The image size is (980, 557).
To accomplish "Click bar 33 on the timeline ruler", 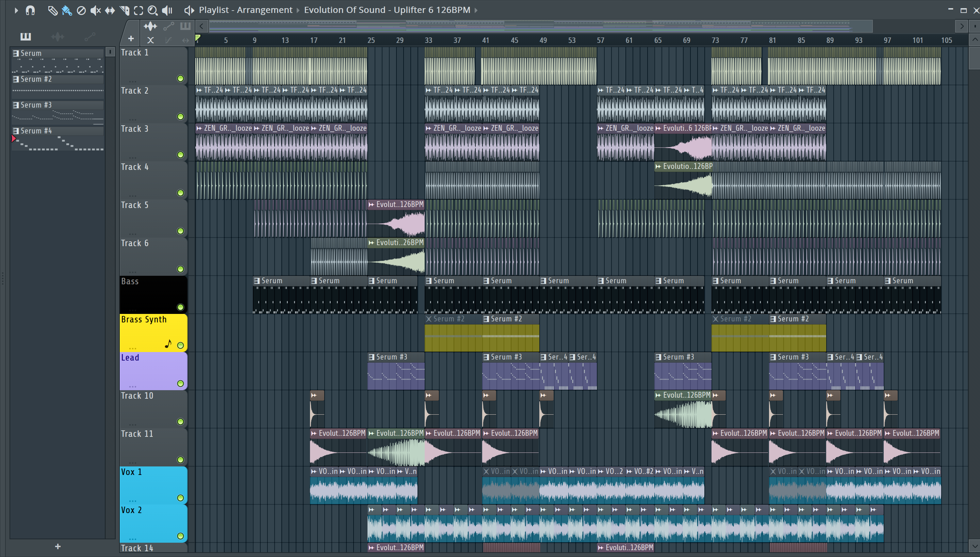I will pyautogui.click(x=428, y=40).
